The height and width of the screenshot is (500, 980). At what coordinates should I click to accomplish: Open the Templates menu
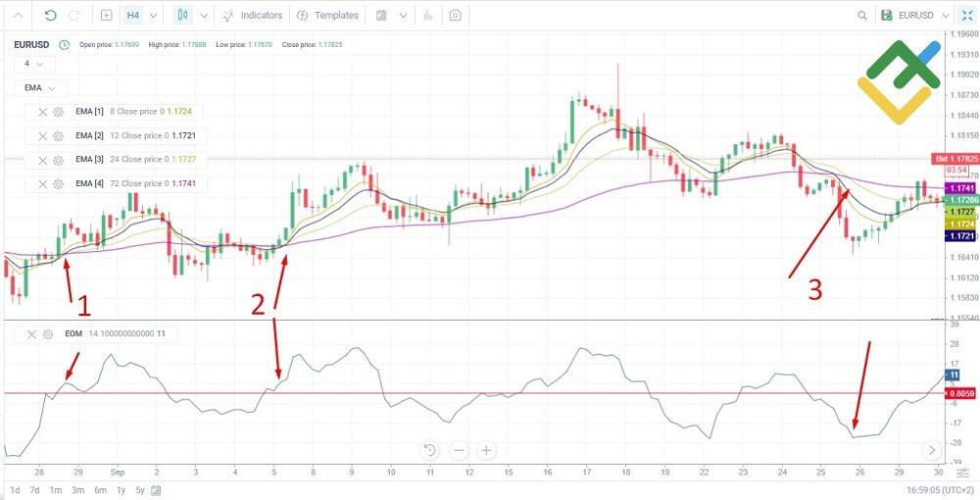pos(327,15)
